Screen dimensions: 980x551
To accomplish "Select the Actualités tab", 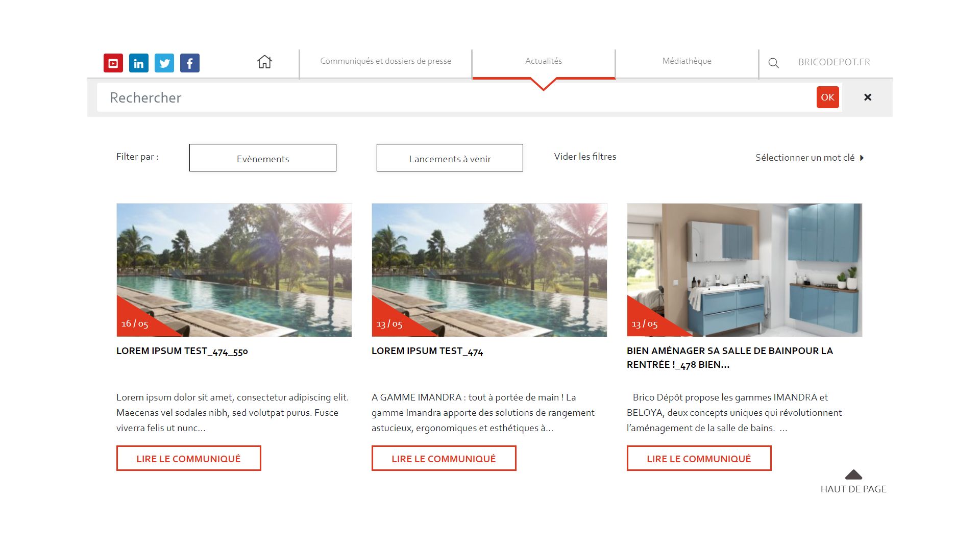I will pos(544,61).
